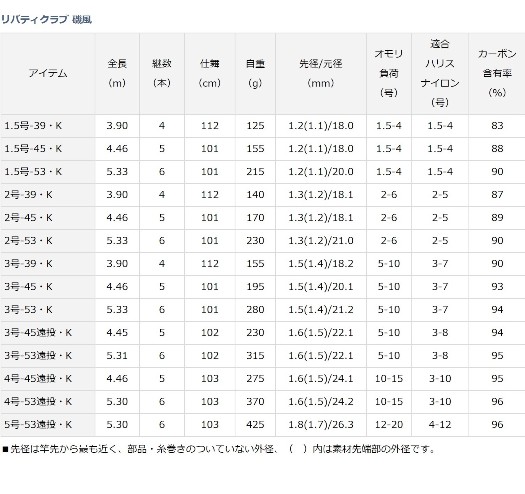Select the カーボン含有率 column header
This screenshot has width=525, height=494.
[x=497, y=73]
